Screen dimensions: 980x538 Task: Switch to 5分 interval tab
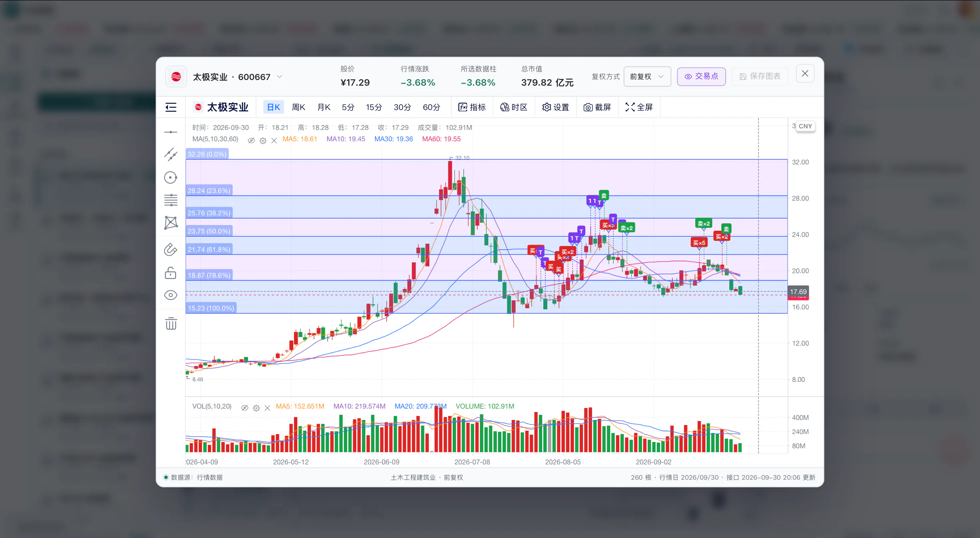tap(348, 107)
